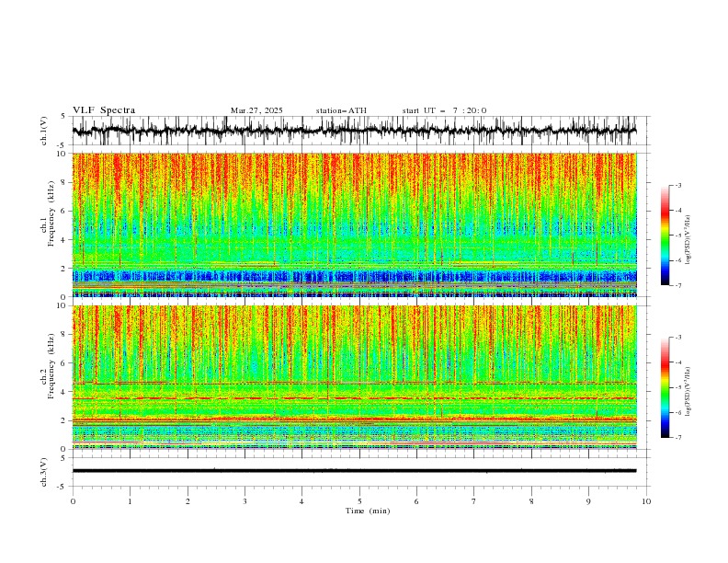Click the ch.2 frequency spectrogram panel
This screenshot has height=563, width=728.
(x=354, y=377)
